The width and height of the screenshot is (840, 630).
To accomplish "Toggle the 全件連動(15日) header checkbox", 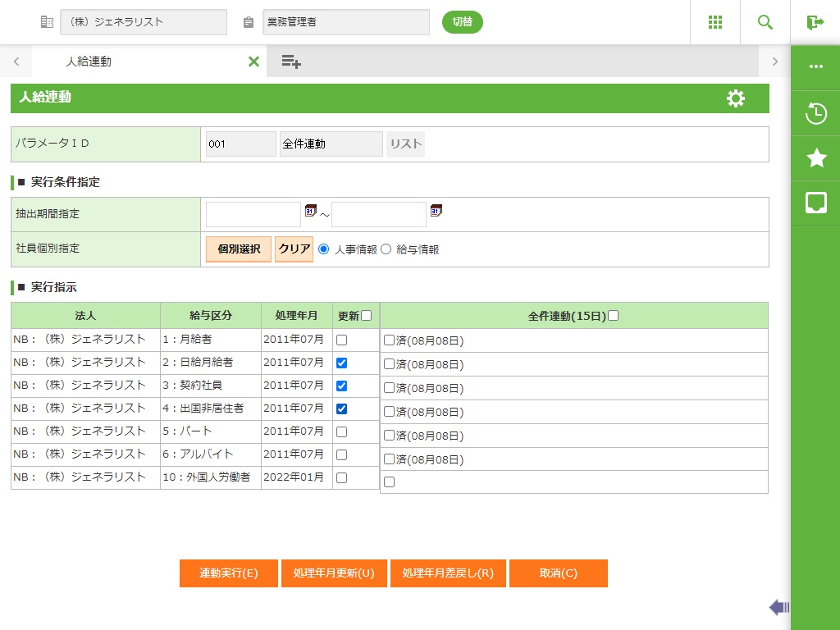I will click(614, 315).
